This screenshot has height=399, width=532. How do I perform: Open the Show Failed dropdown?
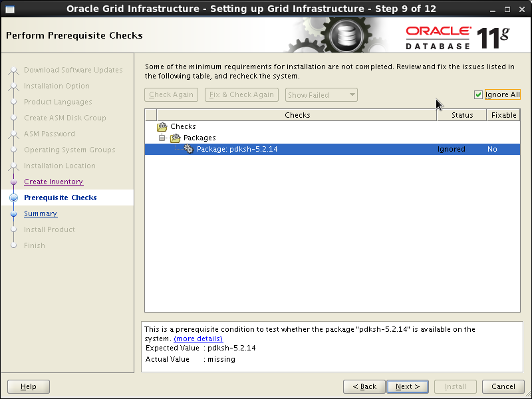321,94
